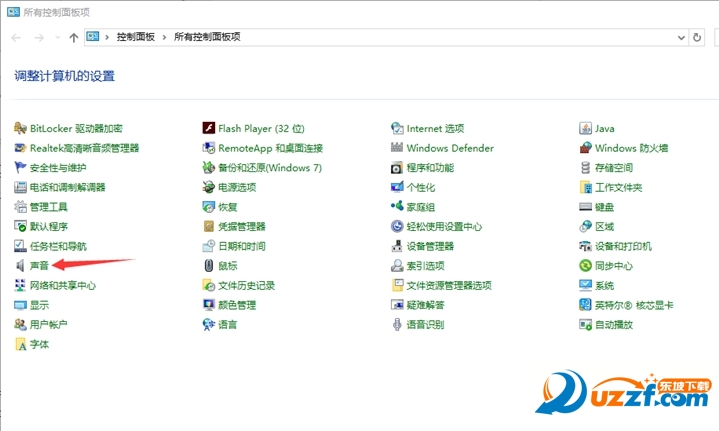The height and width of the screenshot is (431, 719).
Task: Click the 鼠标 mouse icon
Action: coord(209,266)
